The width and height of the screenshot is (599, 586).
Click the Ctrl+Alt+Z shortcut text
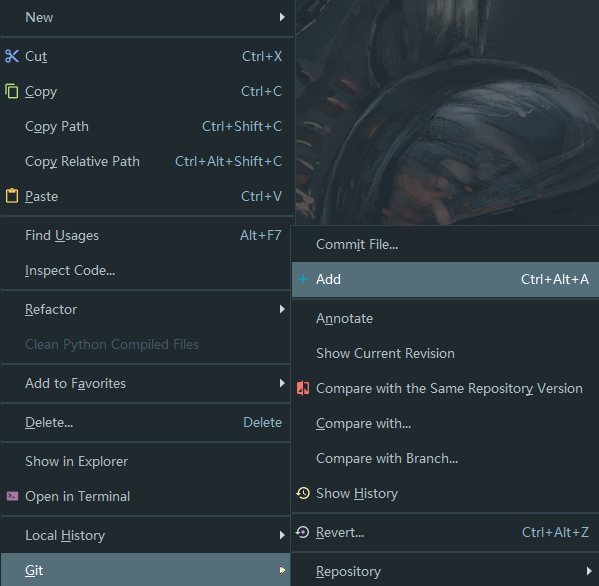pos(555,532)
